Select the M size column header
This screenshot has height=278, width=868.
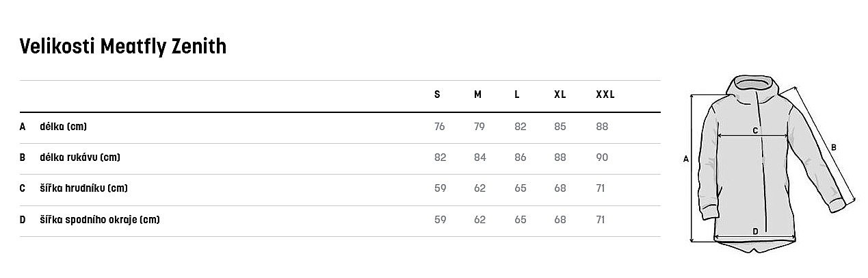click(x=477, y=94)
